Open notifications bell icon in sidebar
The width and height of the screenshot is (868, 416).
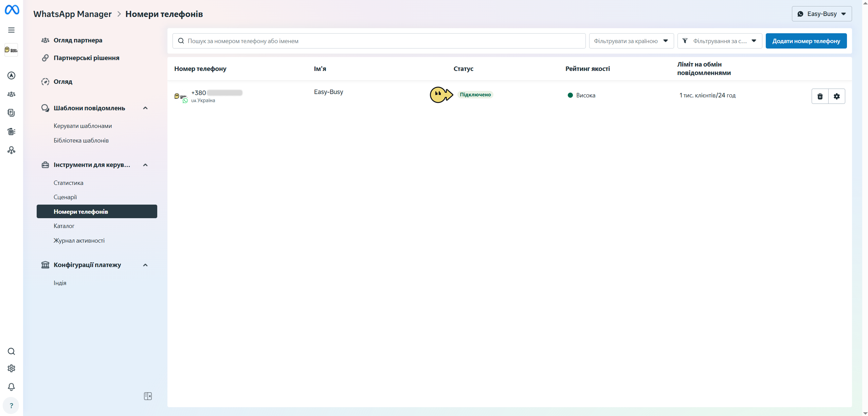click(11, 387)
